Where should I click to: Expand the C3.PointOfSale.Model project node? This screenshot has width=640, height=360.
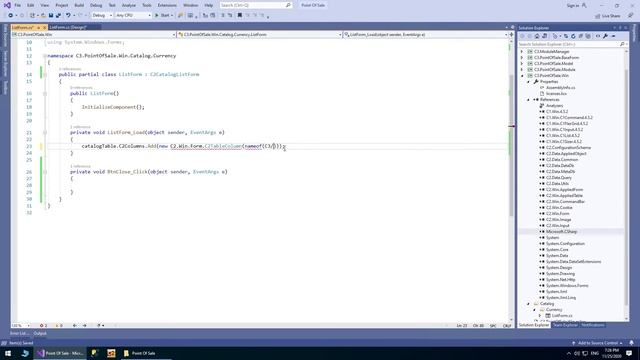click(x=522, y=64)
